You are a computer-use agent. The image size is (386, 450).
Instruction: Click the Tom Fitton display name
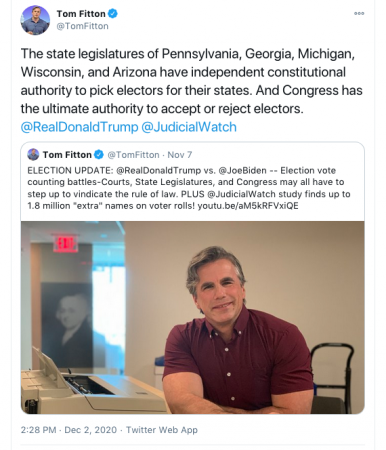point(81,14)
